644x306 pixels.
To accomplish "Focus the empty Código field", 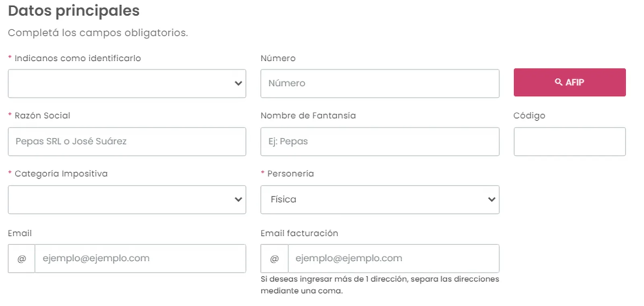I will (x=569, y=142).
